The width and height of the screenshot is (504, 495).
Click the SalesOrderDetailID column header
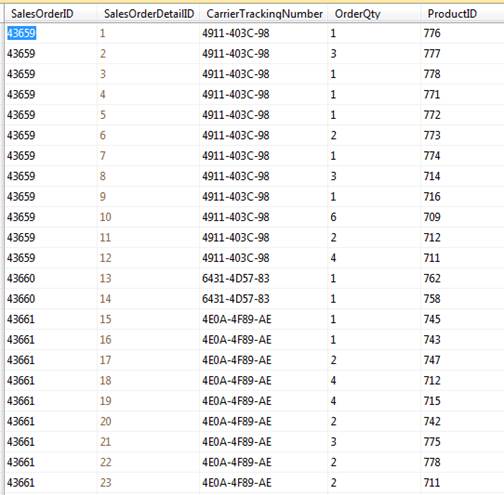(x=149, y=14)
